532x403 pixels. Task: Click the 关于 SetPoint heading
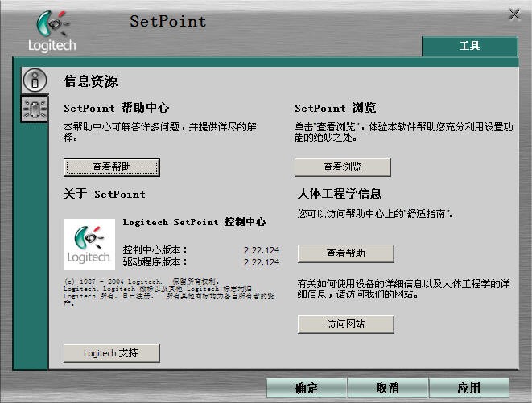click(105, 194)
